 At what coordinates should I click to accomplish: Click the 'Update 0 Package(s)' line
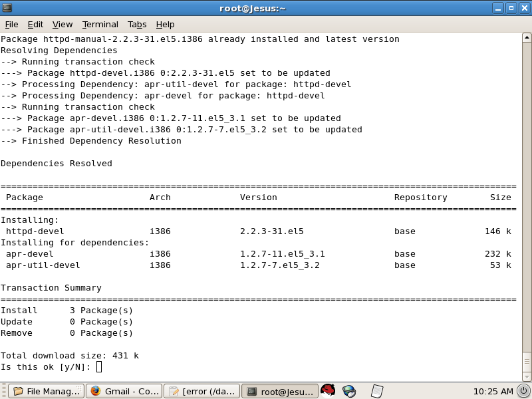pos(67,322)
